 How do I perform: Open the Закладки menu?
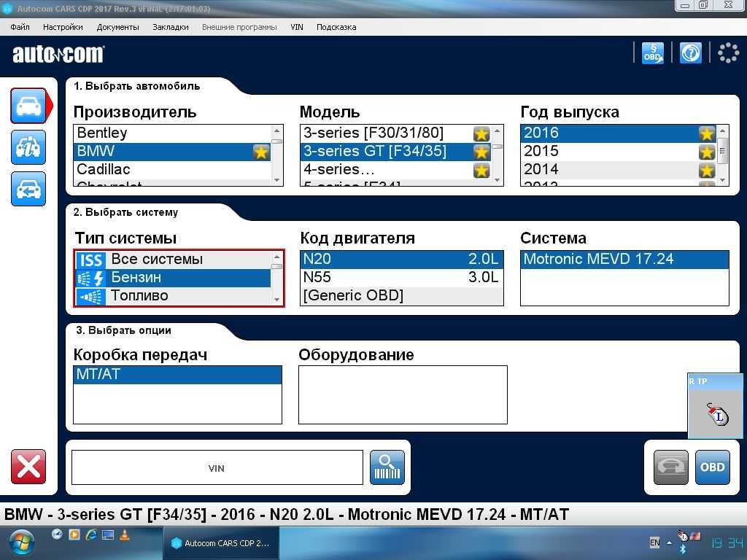click(171, 27)
